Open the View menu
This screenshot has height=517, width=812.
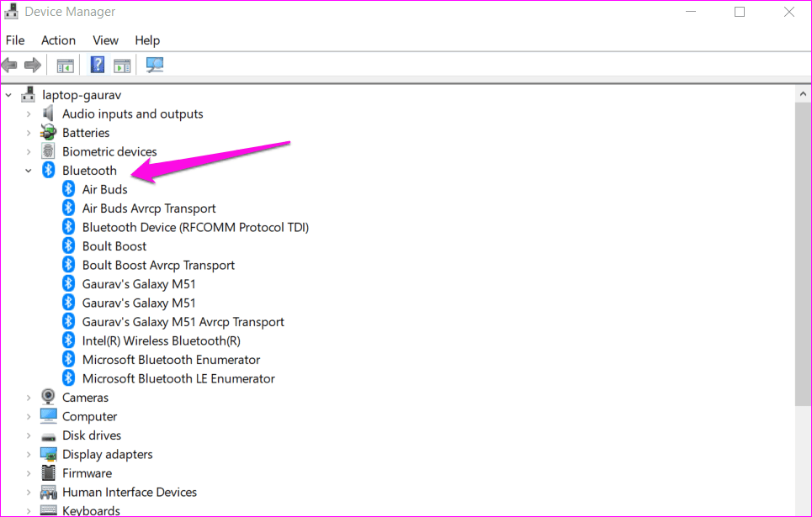tap(106, 40)
